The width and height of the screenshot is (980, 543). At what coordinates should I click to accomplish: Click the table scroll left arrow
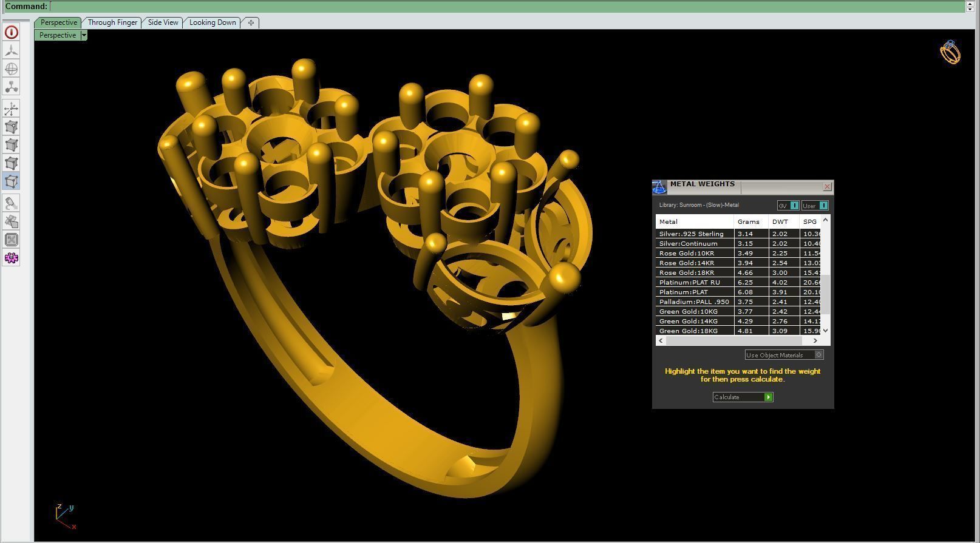[661, 341]
